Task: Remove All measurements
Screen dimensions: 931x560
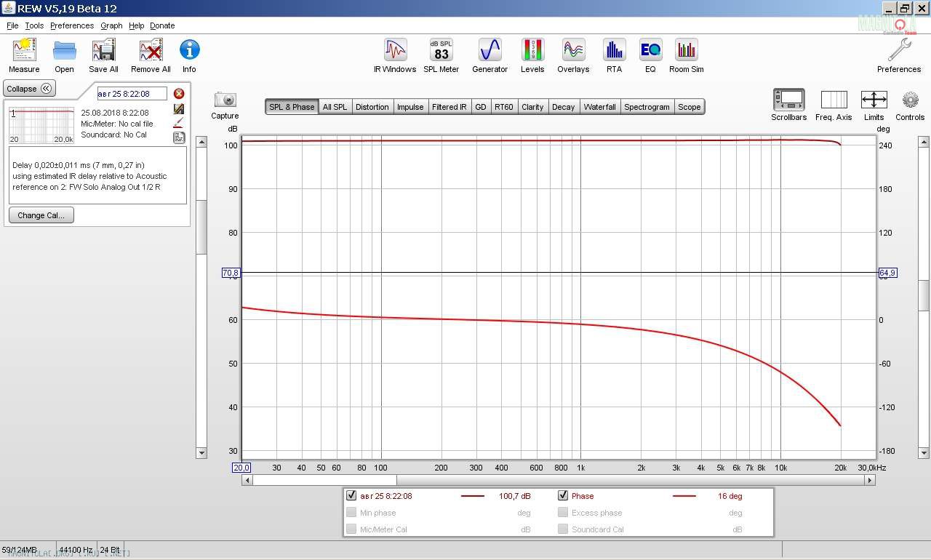Action: pyautogui.click(x=151, y=56)
